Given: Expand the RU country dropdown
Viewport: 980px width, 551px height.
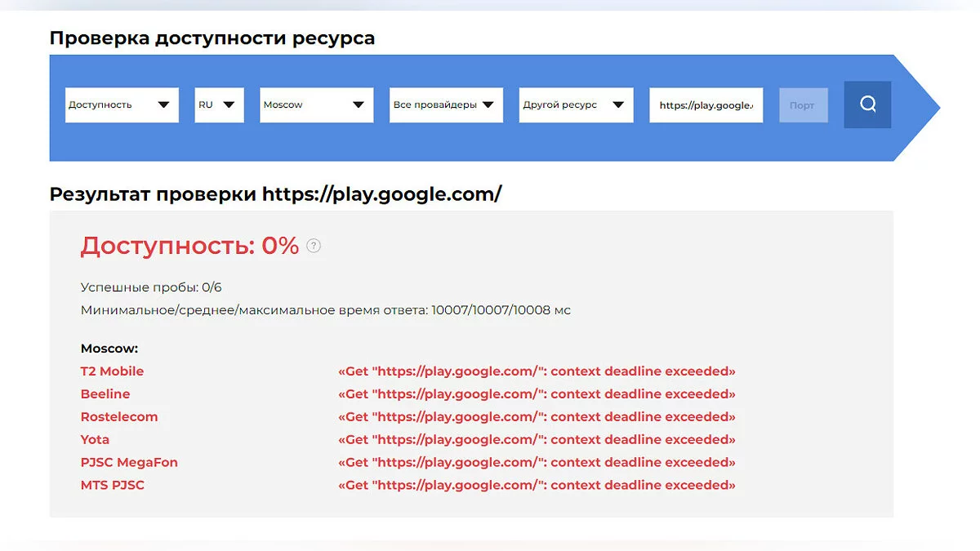Looking at the screenshot, I should (219, 105).
